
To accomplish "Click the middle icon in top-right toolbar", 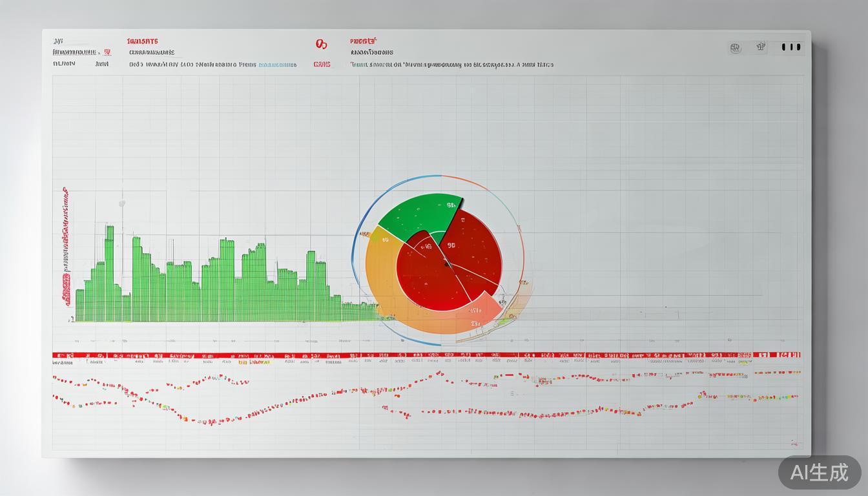I will click(x=761, y=46).
